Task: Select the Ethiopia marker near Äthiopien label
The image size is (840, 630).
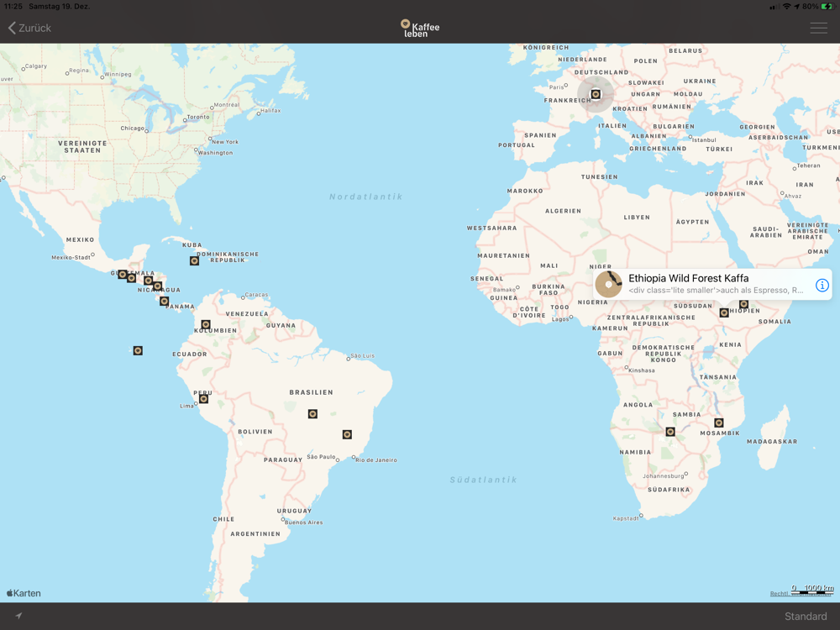Action: (x=743, y=304)
